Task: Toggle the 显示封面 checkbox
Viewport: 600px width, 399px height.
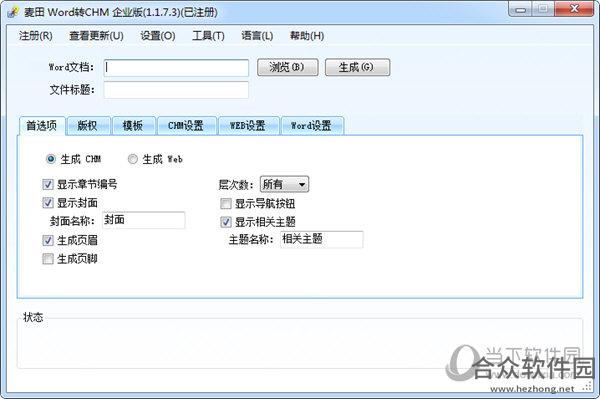Action: [47, 203]
